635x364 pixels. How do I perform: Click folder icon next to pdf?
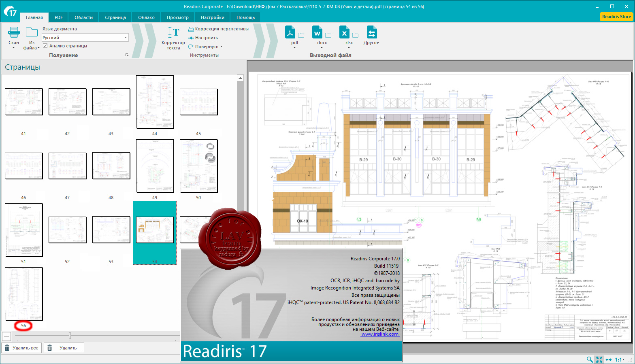[x=301, y=35]
